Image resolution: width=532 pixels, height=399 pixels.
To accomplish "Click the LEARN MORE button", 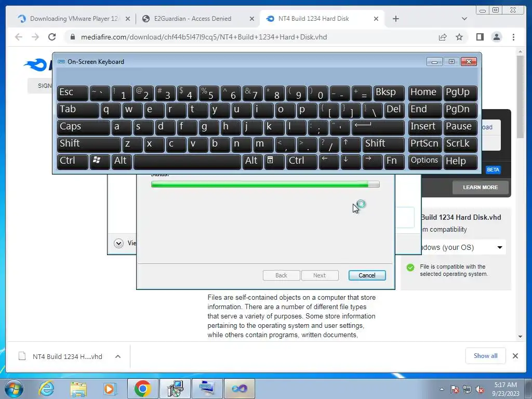I will (x=481, y=187).
